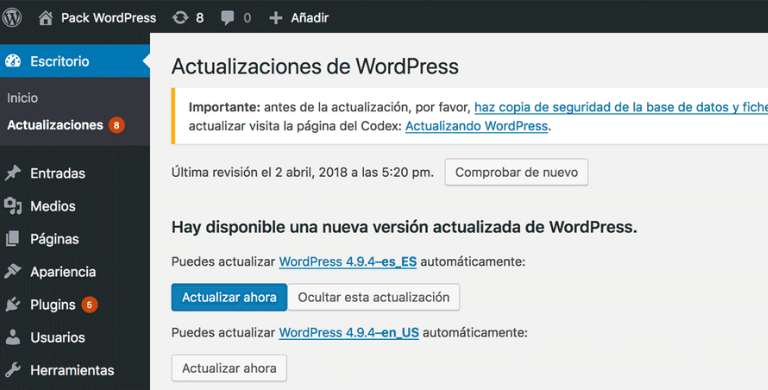Open Herramientas in the sidebar
The width and height of the screenshot is (768, 390).
click(x=72, y=370)
